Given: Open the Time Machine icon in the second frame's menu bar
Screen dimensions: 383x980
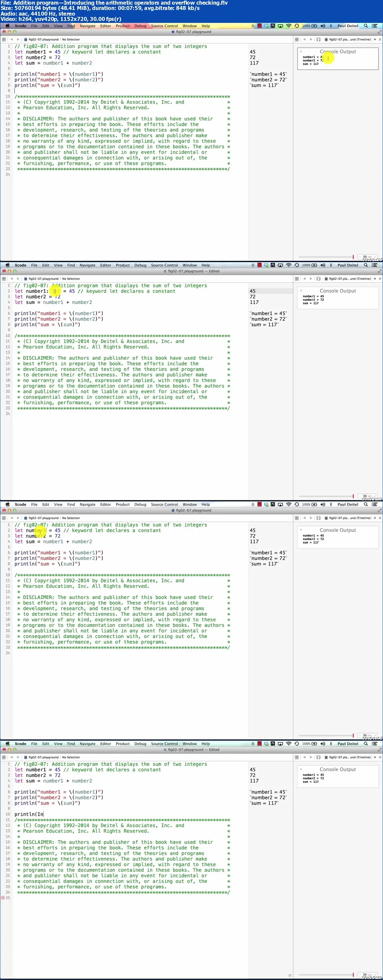Looking at the screenshot, I should pos(297,265).
